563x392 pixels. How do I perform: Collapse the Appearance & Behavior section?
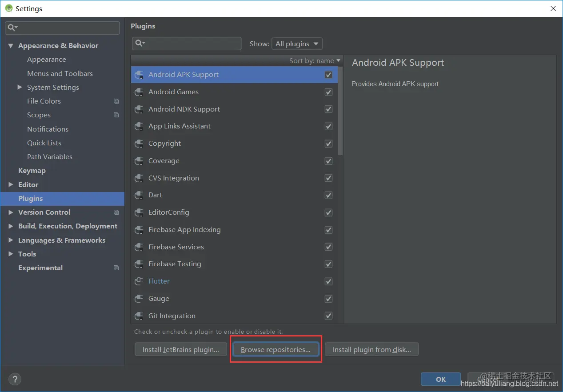[11, 46]
